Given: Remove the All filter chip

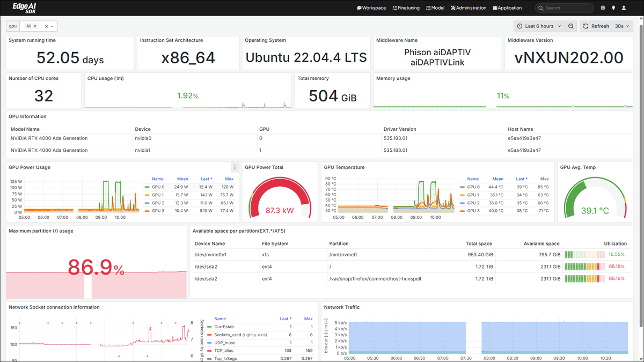Looking at the screenshot, I should coord(35,26).
